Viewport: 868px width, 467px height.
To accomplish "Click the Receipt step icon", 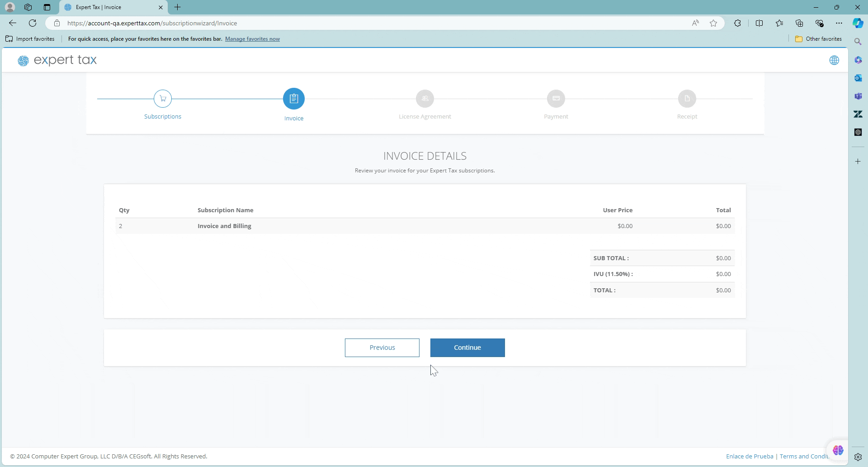I will pyautogui.click(x=687, y=99).
